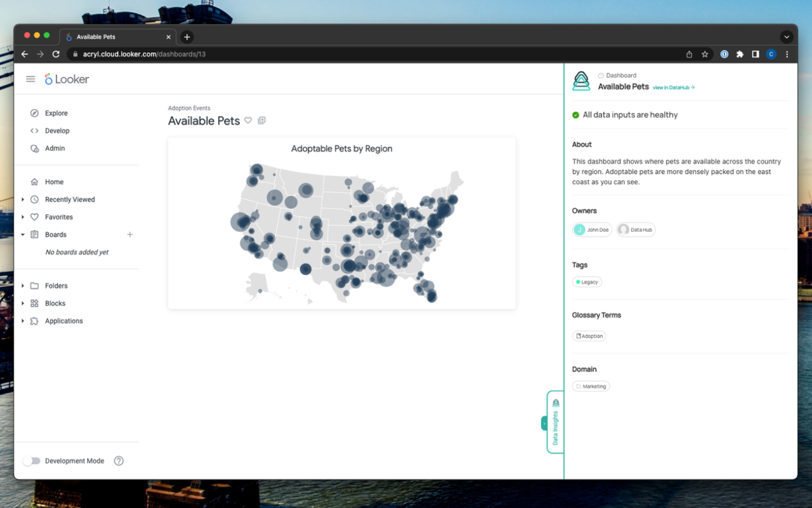Open Chrome's three-dot menu
This screenshot has width=812, height=508.
click(x=787, y=54)
